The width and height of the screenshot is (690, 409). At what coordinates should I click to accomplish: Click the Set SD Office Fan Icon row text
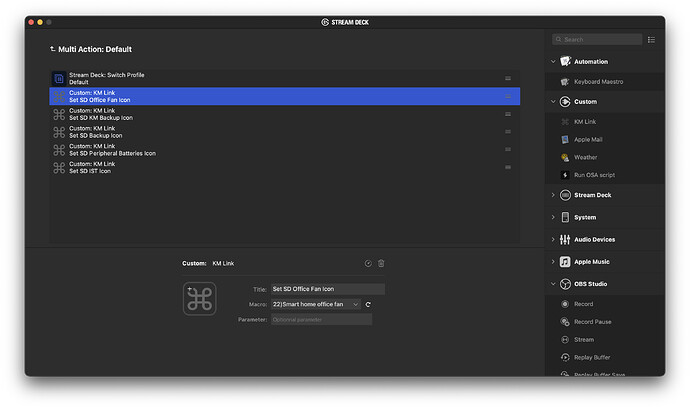click(99, 100)
